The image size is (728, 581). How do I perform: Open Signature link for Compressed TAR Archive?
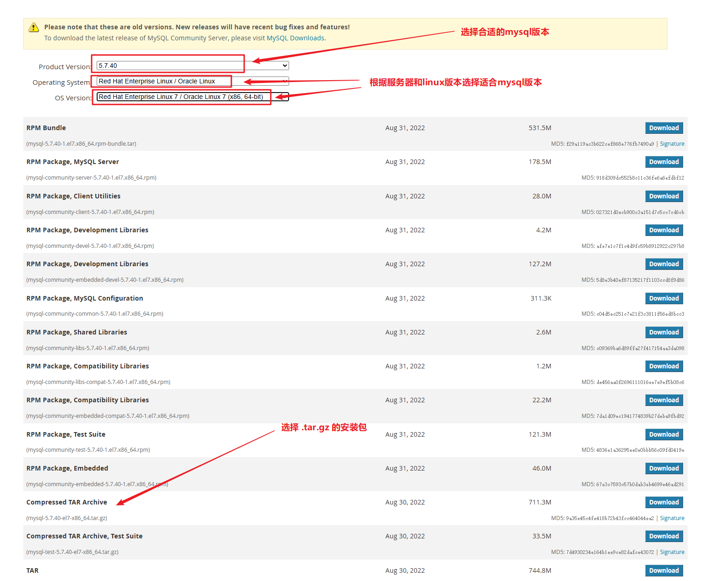(x=672, y=518)
